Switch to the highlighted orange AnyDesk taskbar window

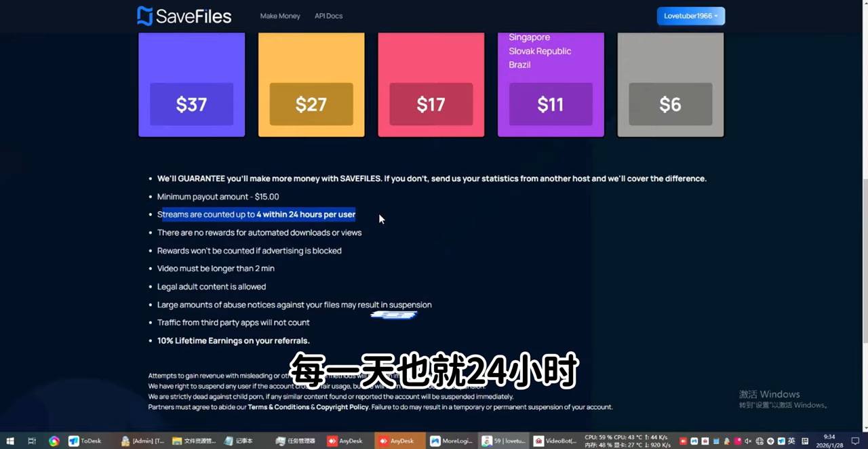click(399, 441)
